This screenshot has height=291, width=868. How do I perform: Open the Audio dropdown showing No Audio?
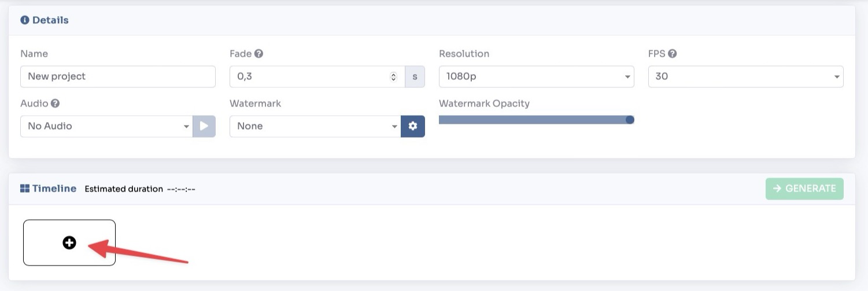[106, 126]
